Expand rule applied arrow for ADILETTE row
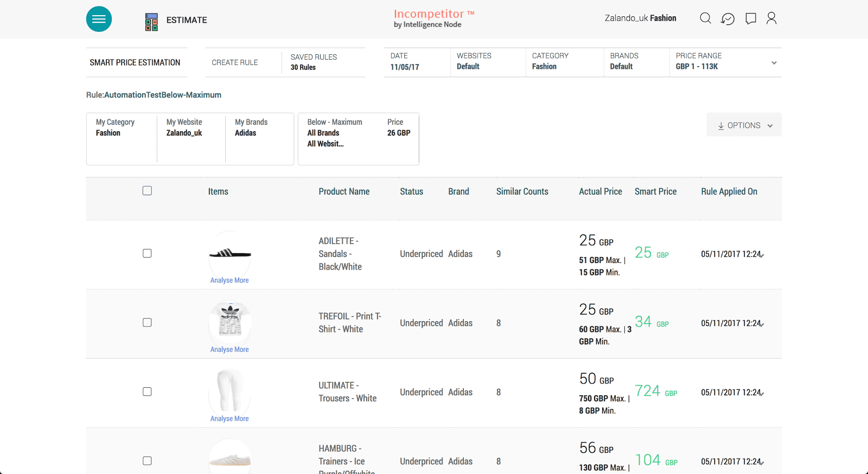The image size is (868, 474). 762,255
